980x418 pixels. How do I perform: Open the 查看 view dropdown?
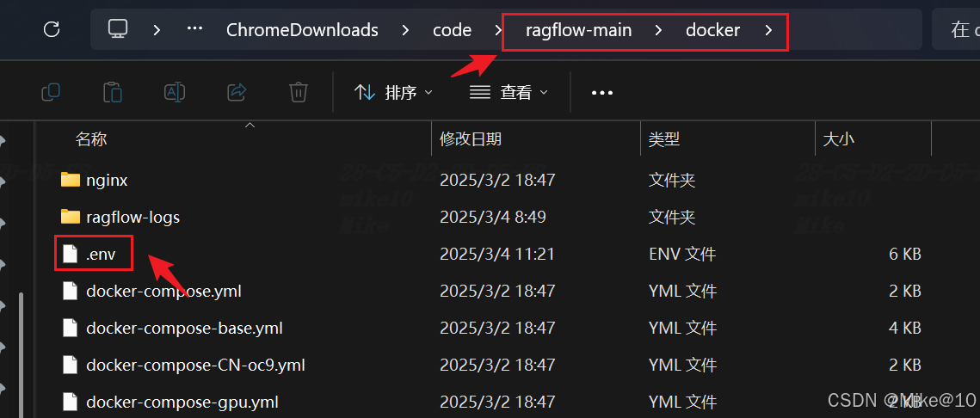pos(508,93)
